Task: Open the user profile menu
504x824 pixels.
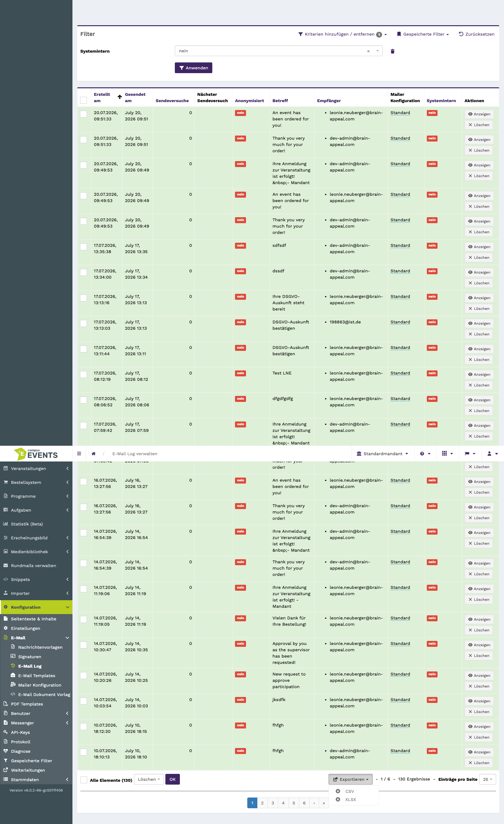Action: tap(493, 454)
